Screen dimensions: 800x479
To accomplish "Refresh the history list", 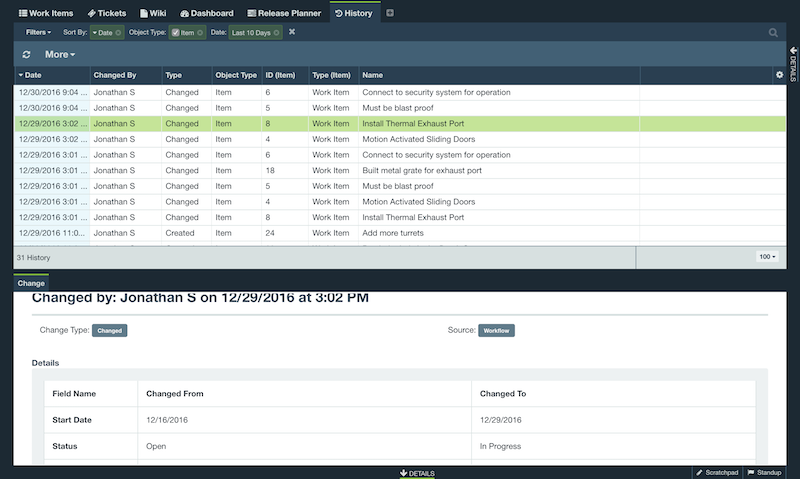I will (27, 55).
